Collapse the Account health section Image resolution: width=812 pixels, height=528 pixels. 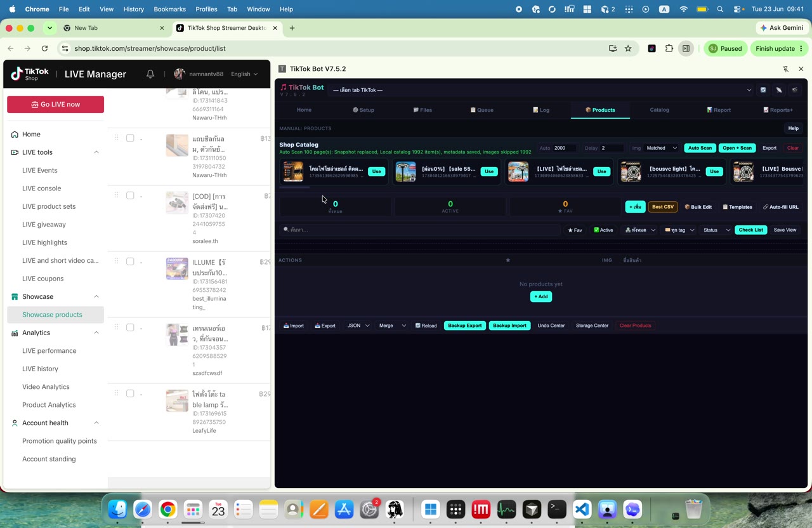[x=96, y=423]
